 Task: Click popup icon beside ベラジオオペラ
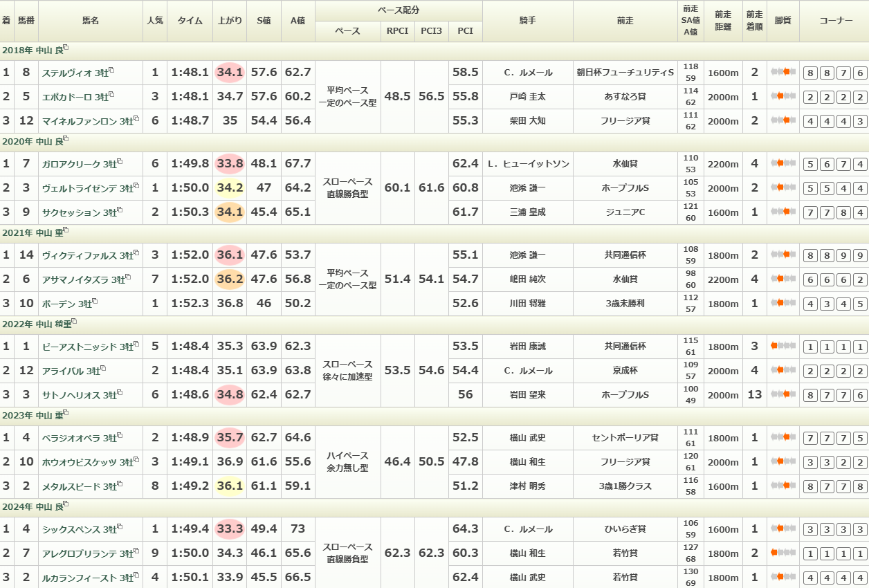120,436
